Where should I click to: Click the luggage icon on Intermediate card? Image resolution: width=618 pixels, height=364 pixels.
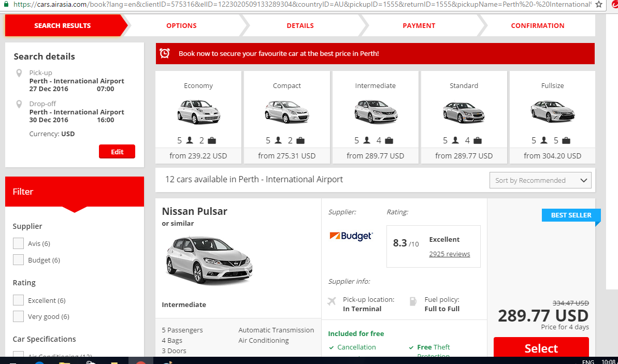tap(389, 140)
